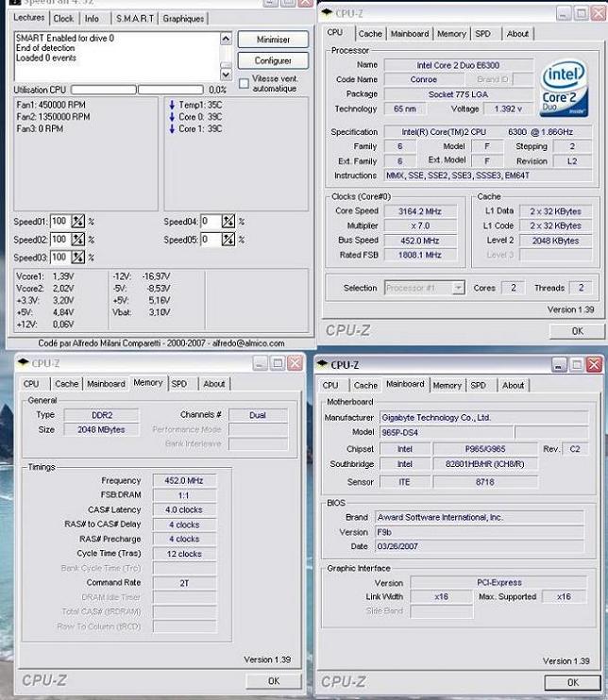Switch to the Clock tab in SpeedFan

pos(63,18)
